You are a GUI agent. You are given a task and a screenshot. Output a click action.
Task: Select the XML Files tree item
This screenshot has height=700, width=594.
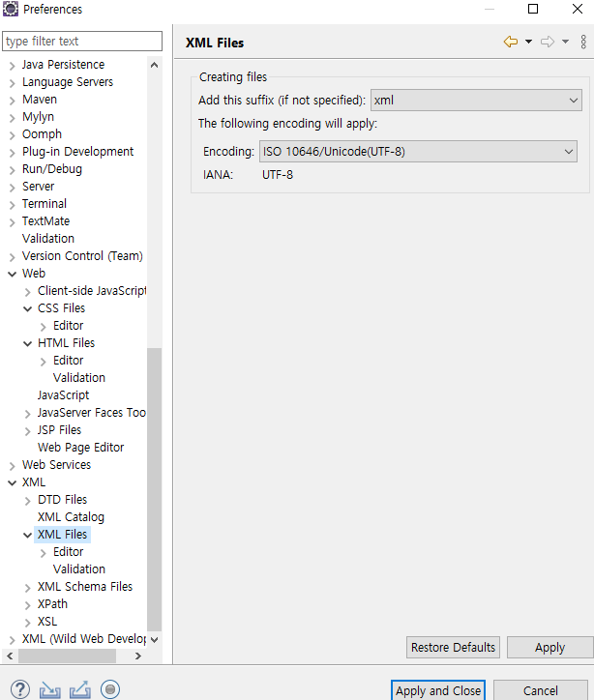[62, 535]
